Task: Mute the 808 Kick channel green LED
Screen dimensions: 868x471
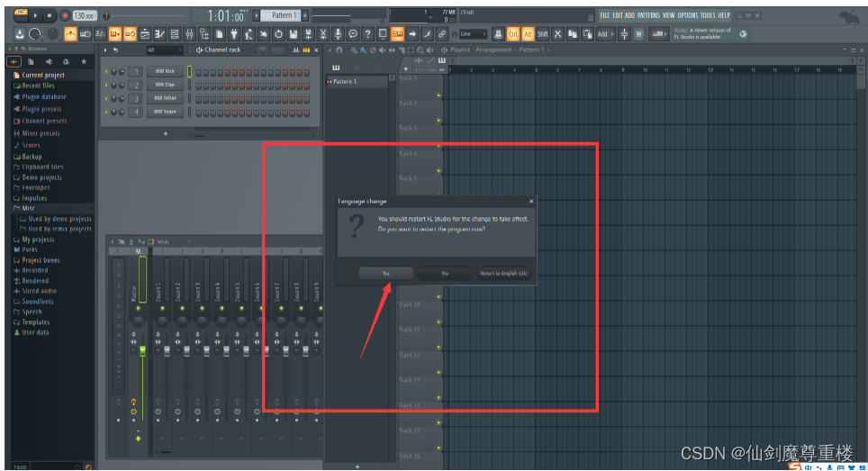Action: coord(105,71)
